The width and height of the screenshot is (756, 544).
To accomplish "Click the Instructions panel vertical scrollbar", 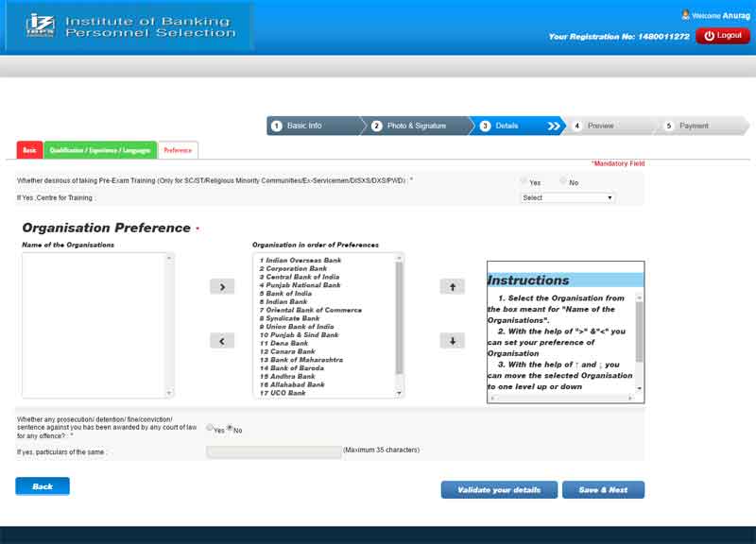I will 640,331.
